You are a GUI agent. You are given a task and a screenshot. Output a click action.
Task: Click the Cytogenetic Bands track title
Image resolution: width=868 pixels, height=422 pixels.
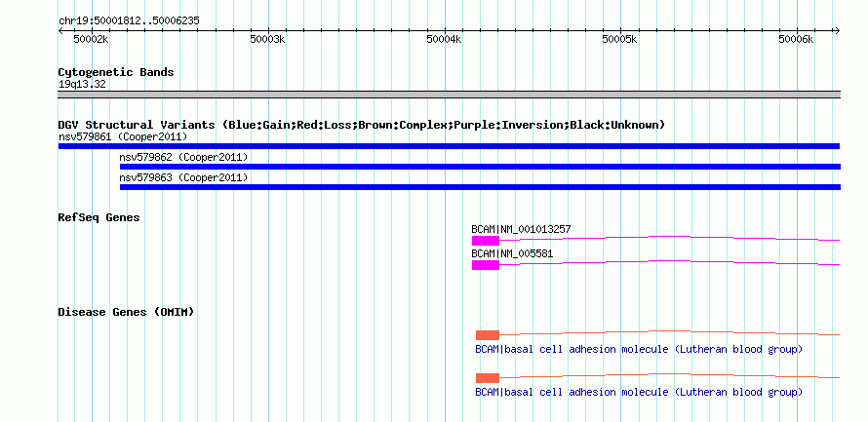pyautogui.click(x=116, y=72)
